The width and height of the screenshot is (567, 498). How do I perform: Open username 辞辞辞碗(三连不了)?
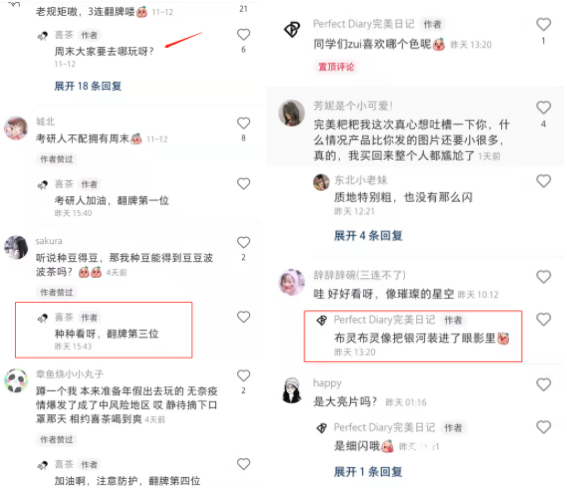click(x=359, y=275)
